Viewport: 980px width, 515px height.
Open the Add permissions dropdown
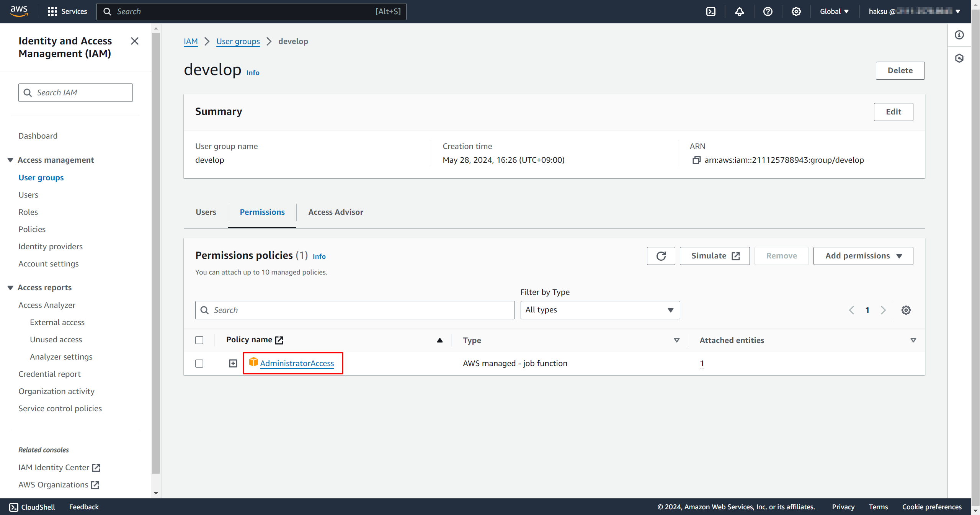pos(863,256)
